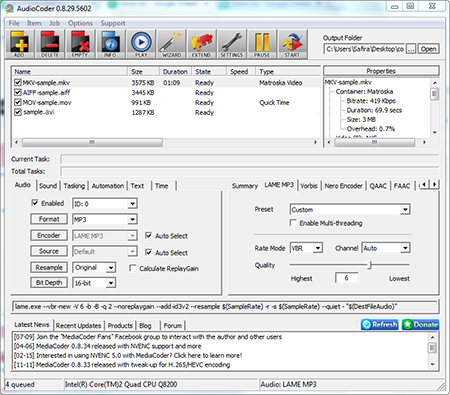Click the PLAY toolbar icon
This screenshot has height=395, width=450.
pyautogui.click(x=141, y=44)
